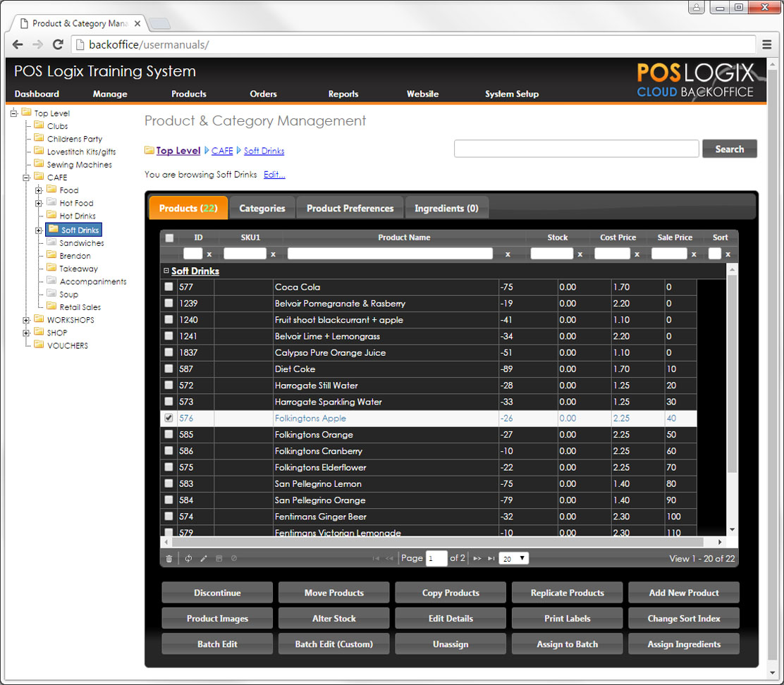Expand the Hot Food tree node

(39, 204)
